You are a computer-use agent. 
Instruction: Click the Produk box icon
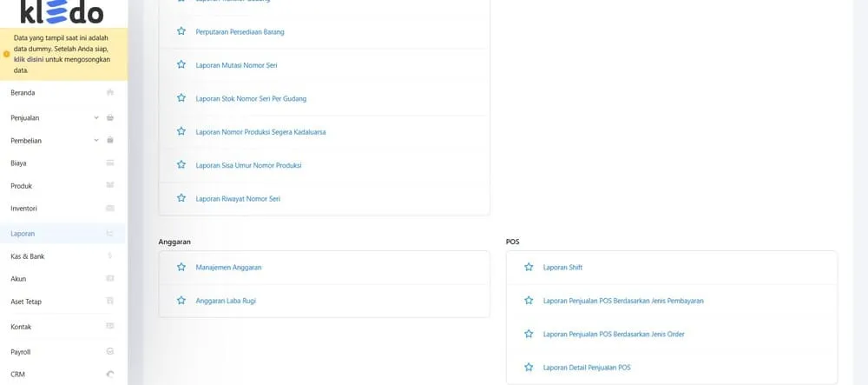pos(110,185)
